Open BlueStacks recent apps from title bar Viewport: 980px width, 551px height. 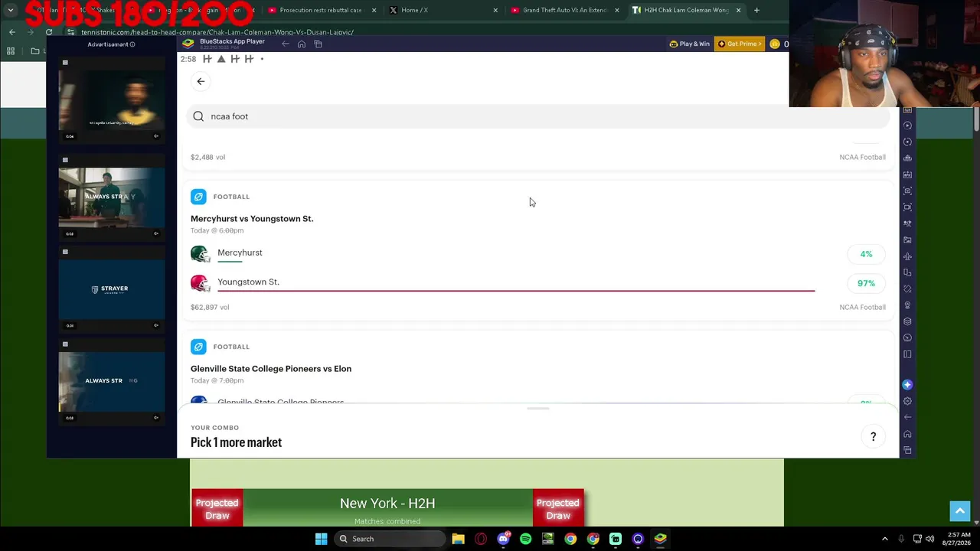coord(318,44)
